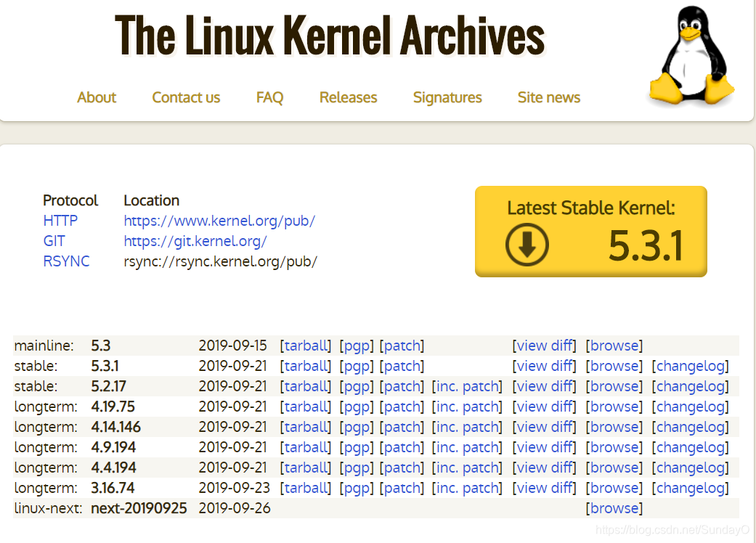Browse linux-next next-20190925
This screenshot has height=543, width=756.
coord(614,507)
